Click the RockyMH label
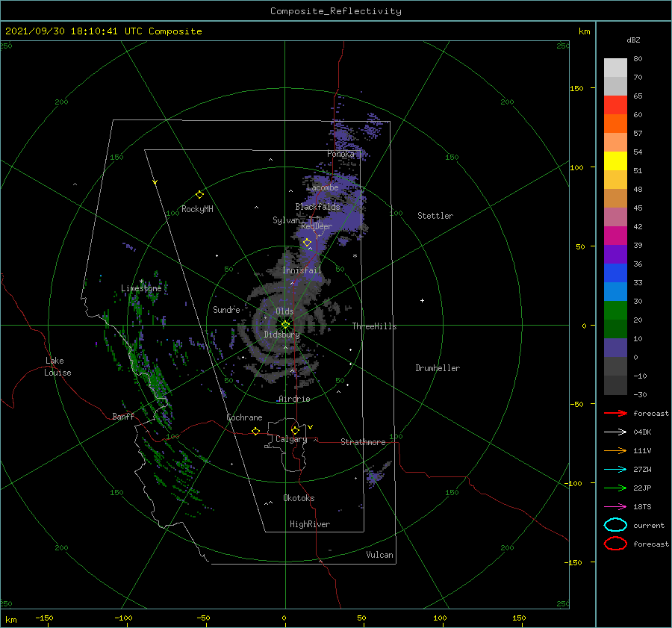This screenshot has height=628, width=672. pyautogui.click(x=197, y=209)
